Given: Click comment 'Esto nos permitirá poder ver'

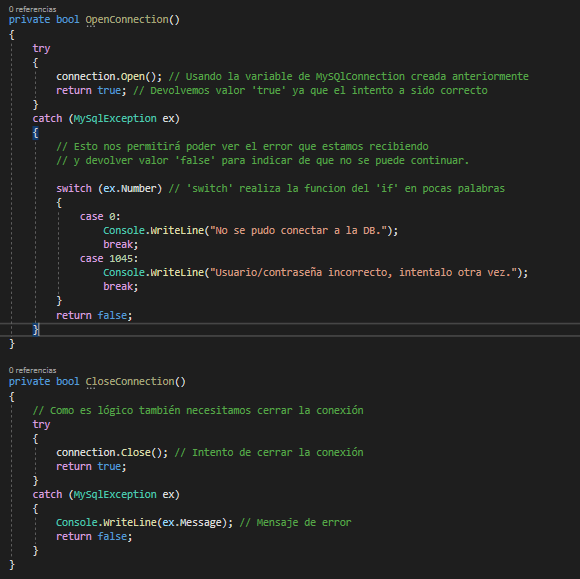Looking at the screenshot, I should pos(242,147).
